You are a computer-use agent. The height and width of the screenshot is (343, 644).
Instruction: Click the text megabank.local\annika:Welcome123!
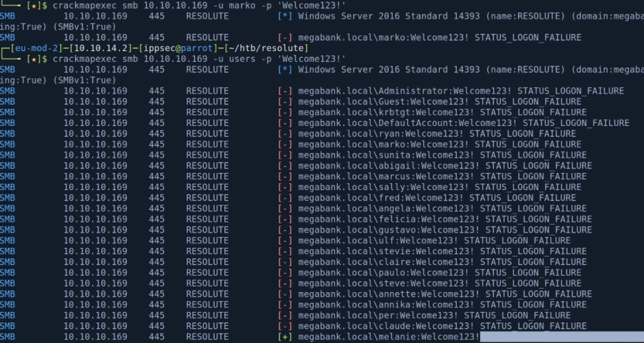[386, 304]
